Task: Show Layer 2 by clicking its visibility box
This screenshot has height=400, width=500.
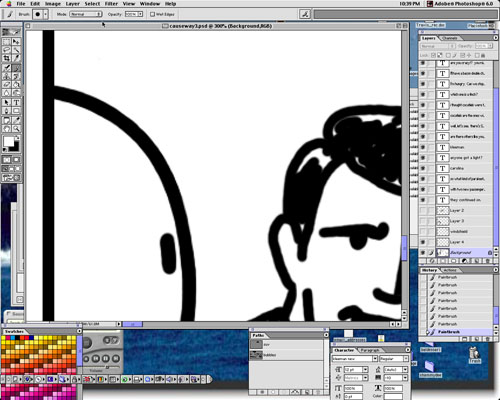Action: tap(423, 210)
